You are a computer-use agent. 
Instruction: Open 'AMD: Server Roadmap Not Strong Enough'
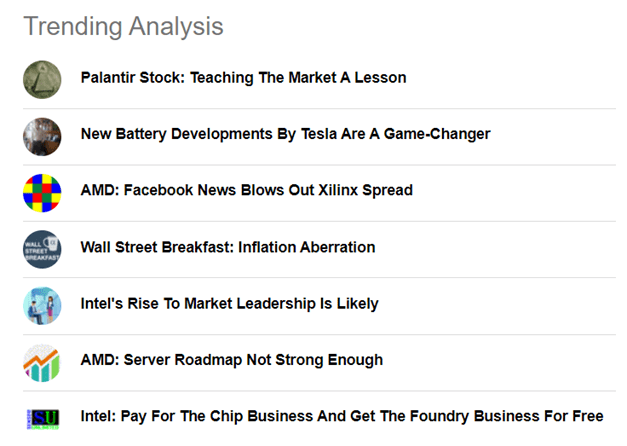[232, 360]
